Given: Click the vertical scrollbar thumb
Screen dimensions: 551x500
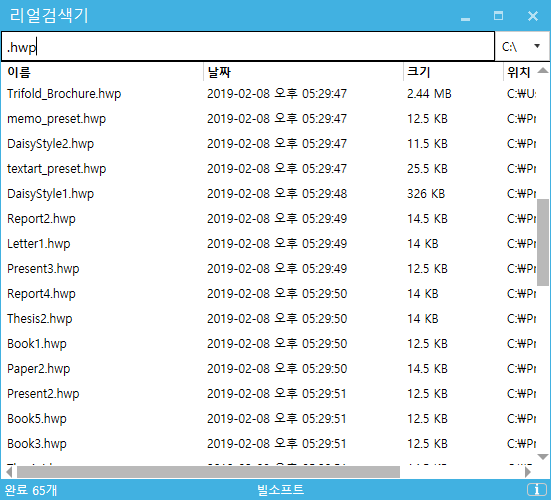Looking at the screenshot, I should point(543,242).
